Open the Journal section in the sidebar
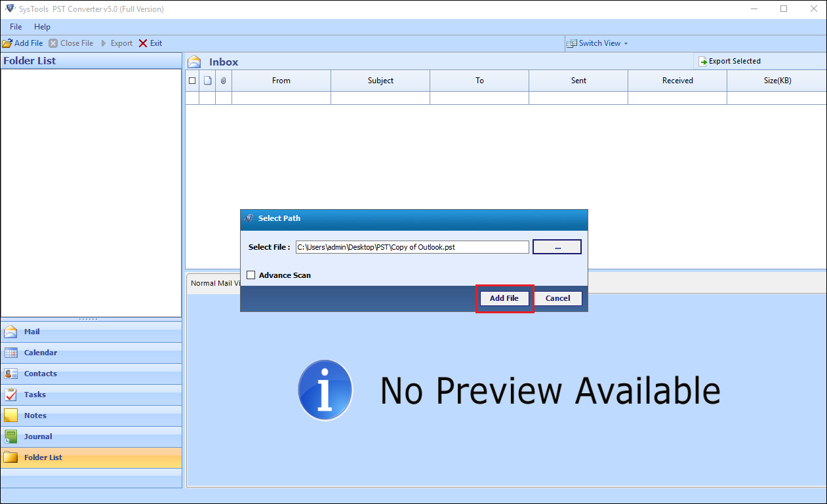 (91, 436)
